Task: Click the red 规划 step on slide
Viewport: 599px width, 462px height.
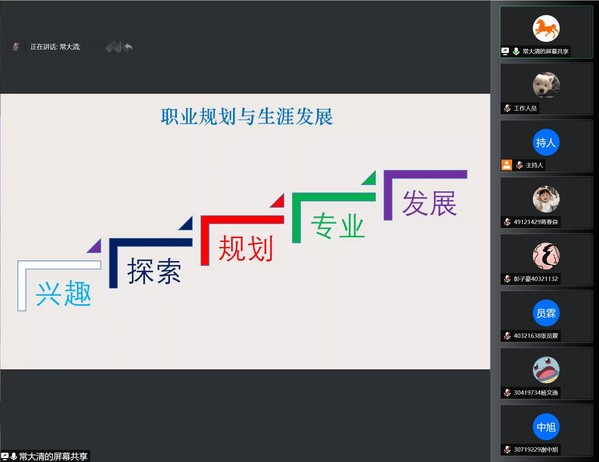Action: pos(242,240)
